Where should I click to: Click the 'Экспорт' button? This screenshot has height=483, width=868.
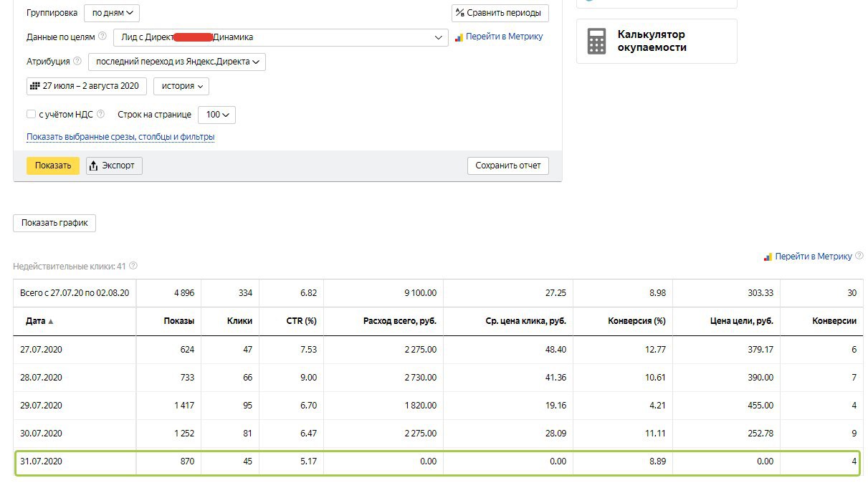(115, 166)
